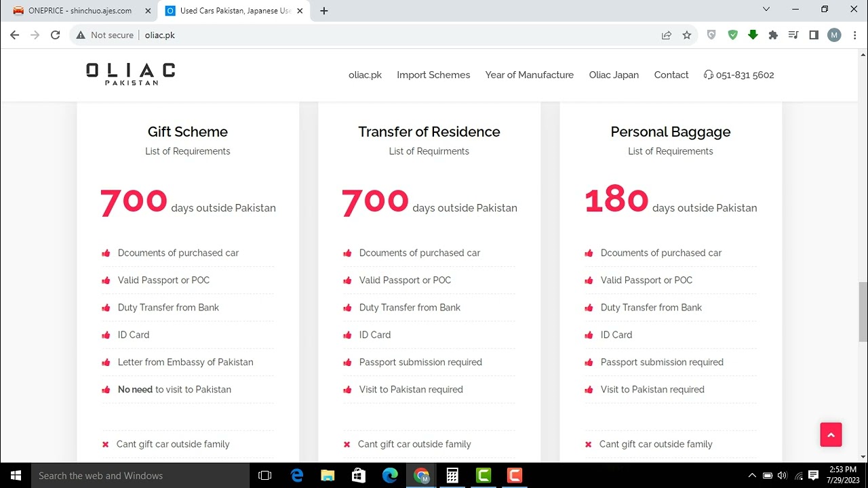Go back to the previous page
The image size is (868, 488).
coord(14,35)
